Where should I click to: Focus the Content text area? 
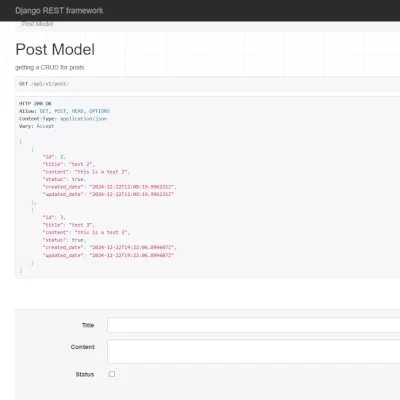click(254, 351)
